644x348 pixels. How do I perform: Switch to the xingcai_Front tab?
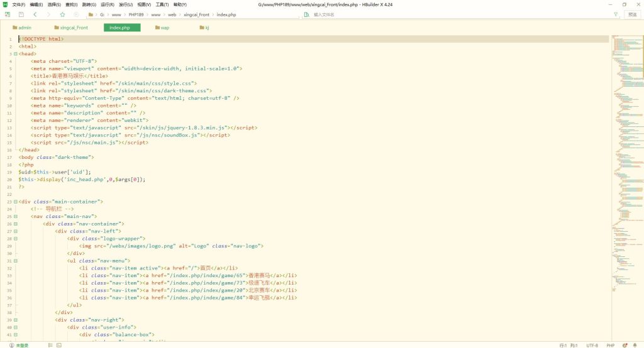click(71, 28)
